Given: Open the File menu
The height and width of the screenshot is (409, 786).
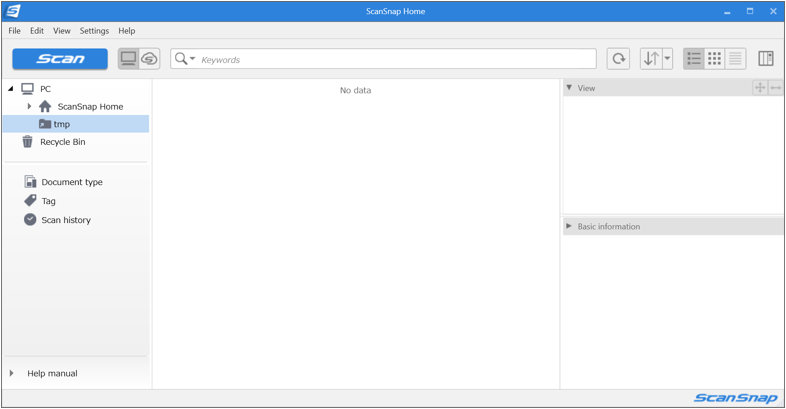Looking at the screenshot, I should 15,31.
